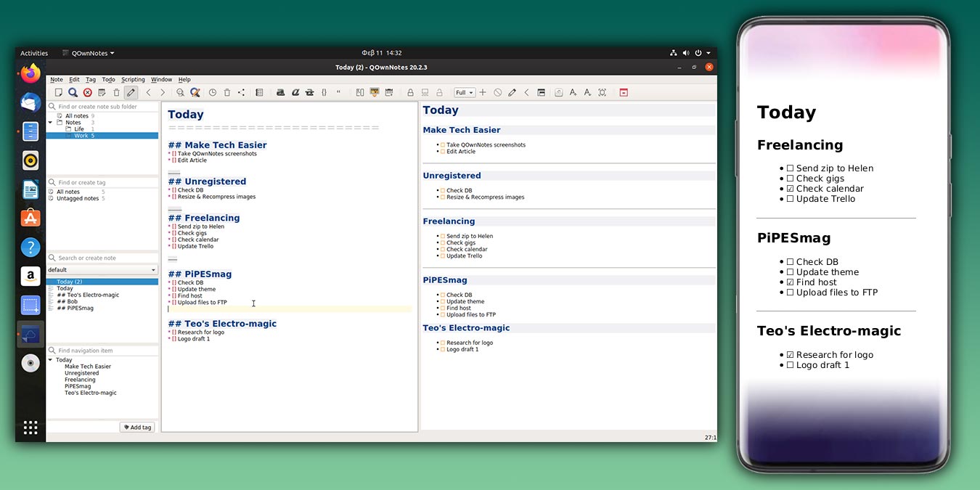Click inside the Find or create tag field
980x490 pixels.
102,182
